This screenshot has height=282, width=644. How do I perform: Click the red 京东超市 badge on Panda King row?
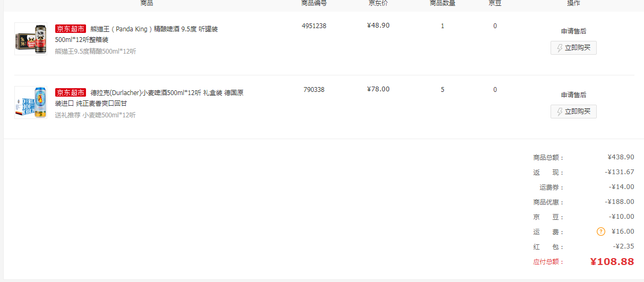pyautogui.click(x=71, y=29)
